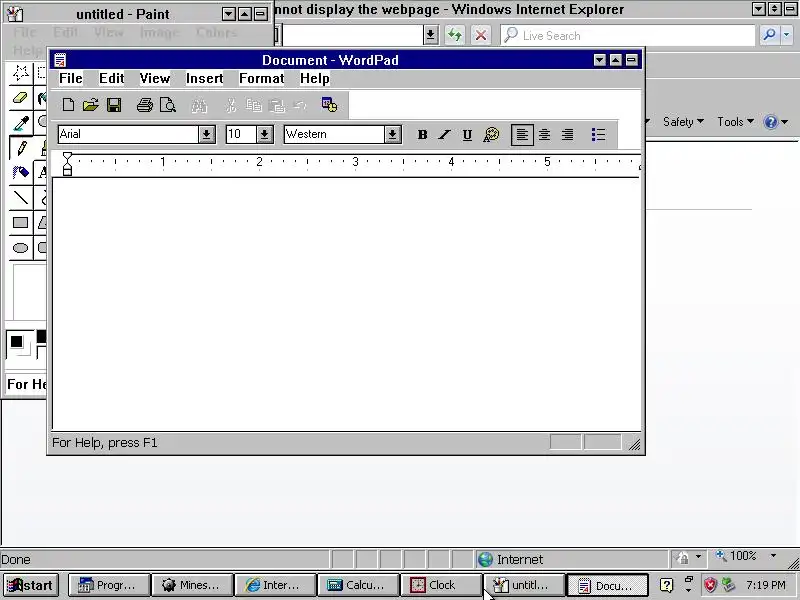Switch to Progr... taskbar button
This screenshot has width=800, height=600.
point(109,585)
